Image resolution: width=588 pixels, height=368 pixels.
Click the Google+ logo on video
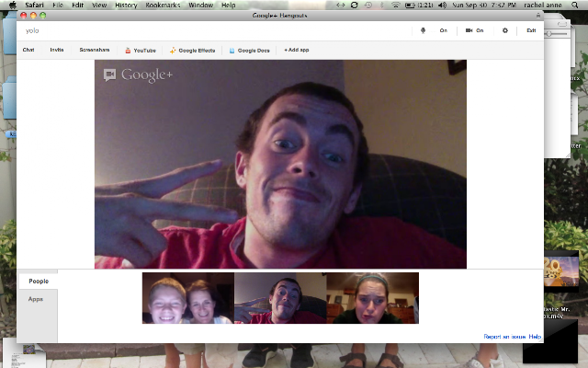pyautogui.click(x=138, y=75)
